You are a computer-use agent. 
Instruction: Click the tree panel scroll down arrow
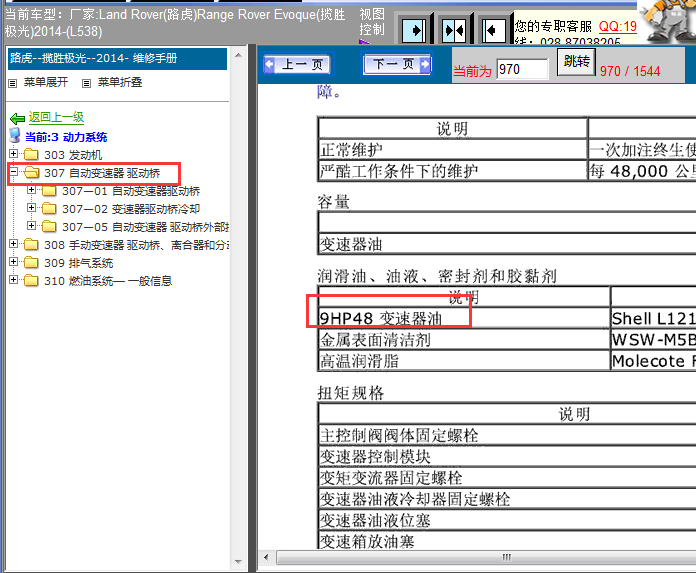click(238, 562)
